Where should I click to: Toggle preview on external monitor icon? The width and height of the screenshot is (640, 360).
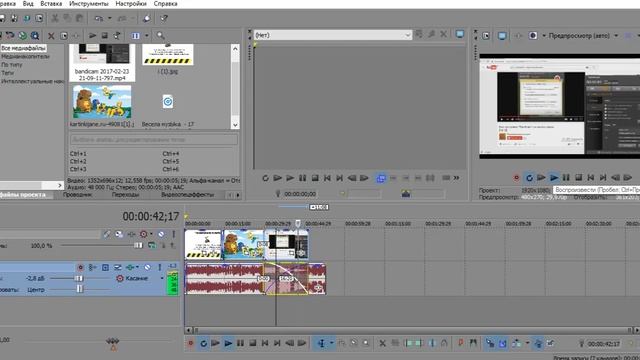(x=502, y=36)
